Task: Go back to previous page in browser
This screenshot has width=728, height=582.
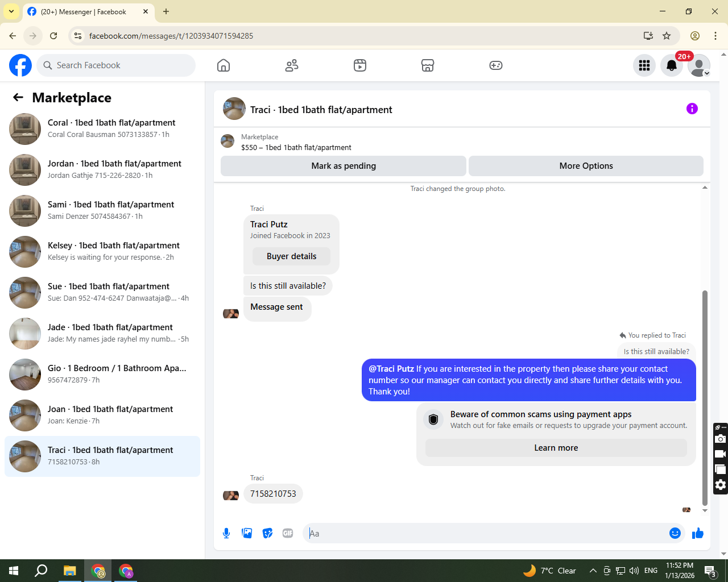Action: pos(13,36)
